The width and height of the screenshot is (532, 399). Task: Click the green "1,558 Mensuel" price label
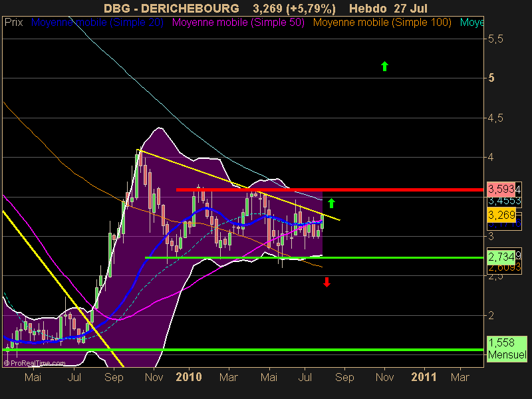click(507, 348)
